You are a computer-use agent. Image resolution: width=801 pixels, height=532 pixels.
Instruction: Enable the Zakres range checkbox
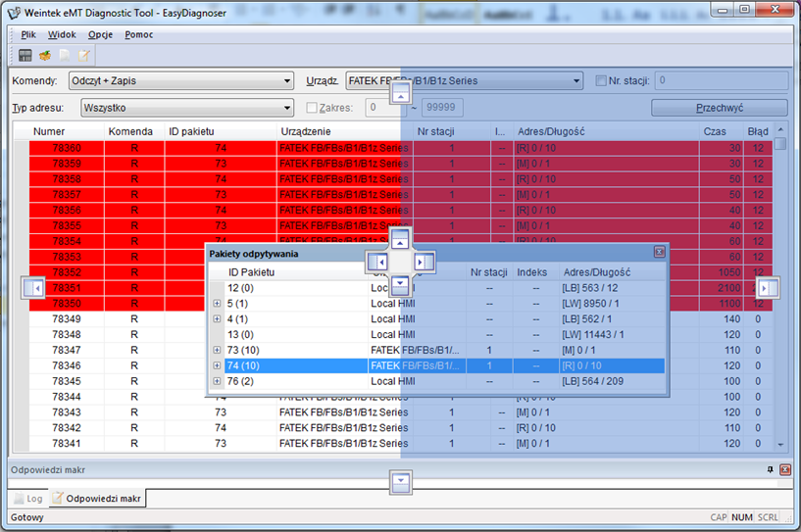coord(312,108)
